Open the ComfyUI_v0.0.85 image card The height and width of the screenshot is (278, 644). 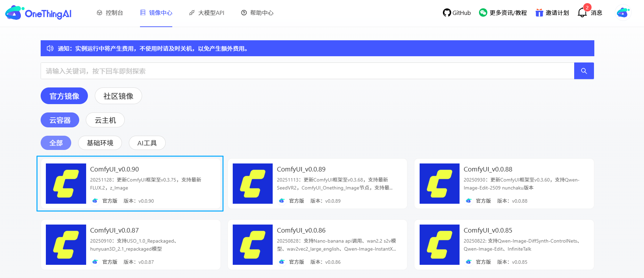(504, 245)
